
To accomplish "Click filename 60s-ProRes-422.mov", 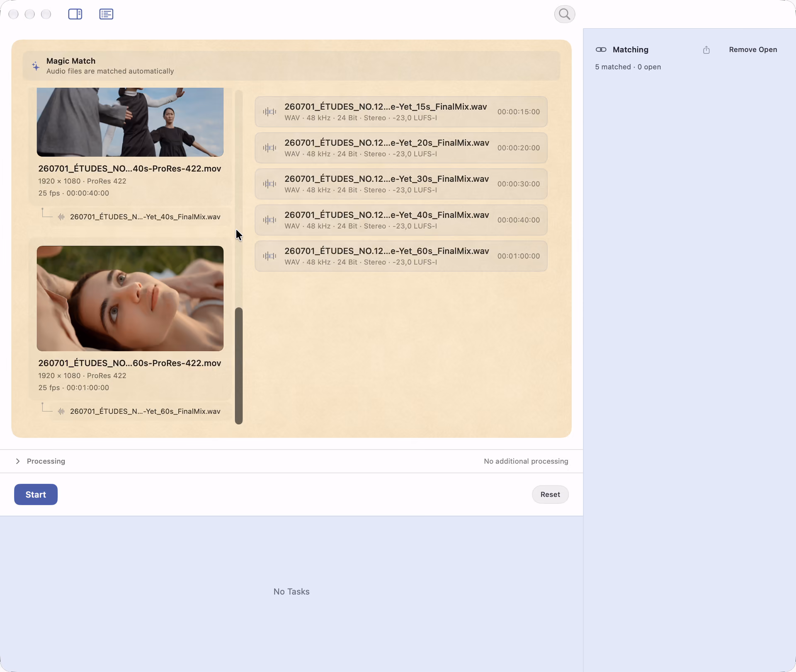I will pyautogui.click(x=130, y=363).
